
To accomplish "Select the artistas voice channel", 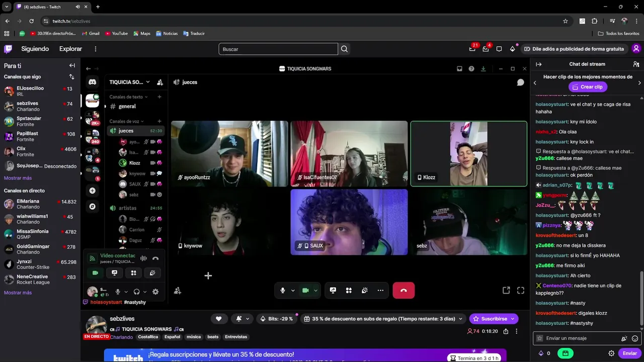I will click(136, 208).
